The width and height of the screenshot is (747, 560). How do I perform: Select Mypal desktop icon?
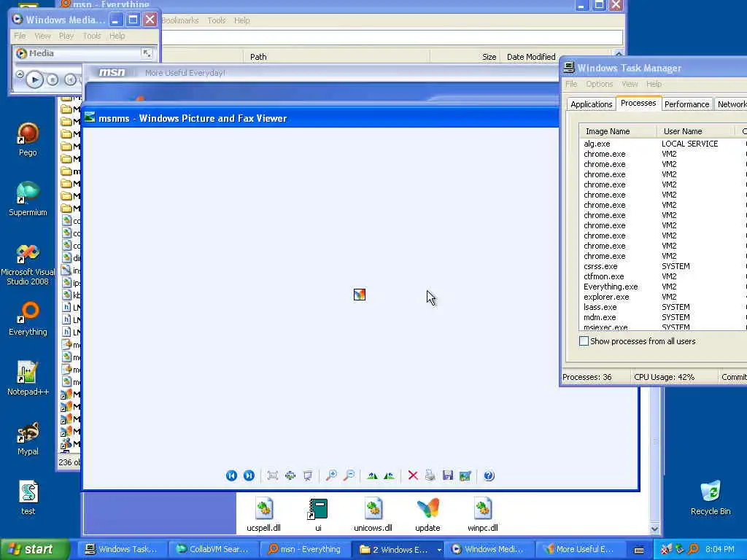point(28,438)
